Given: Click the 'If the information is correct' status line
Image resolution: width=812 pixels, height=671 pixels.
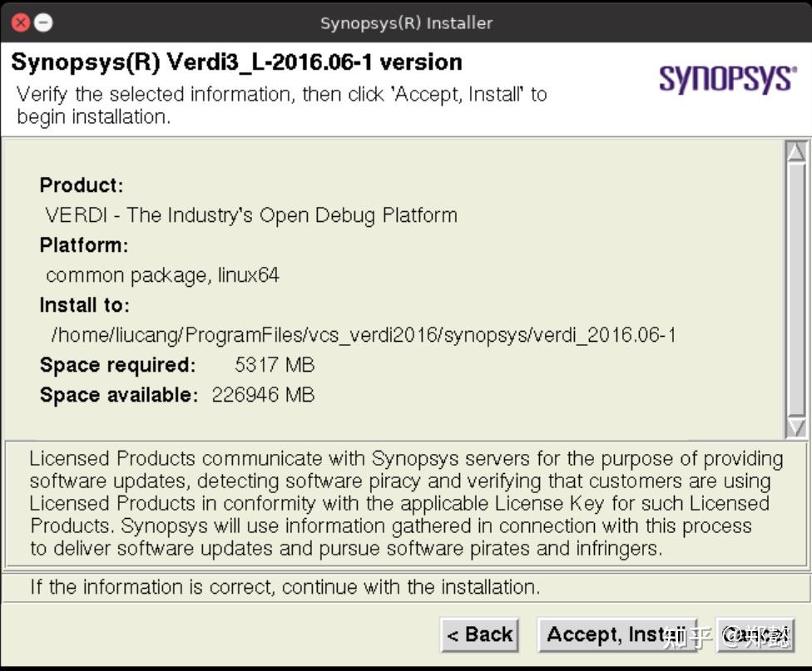Looking at the screenshot, I should tap(285, 587).
